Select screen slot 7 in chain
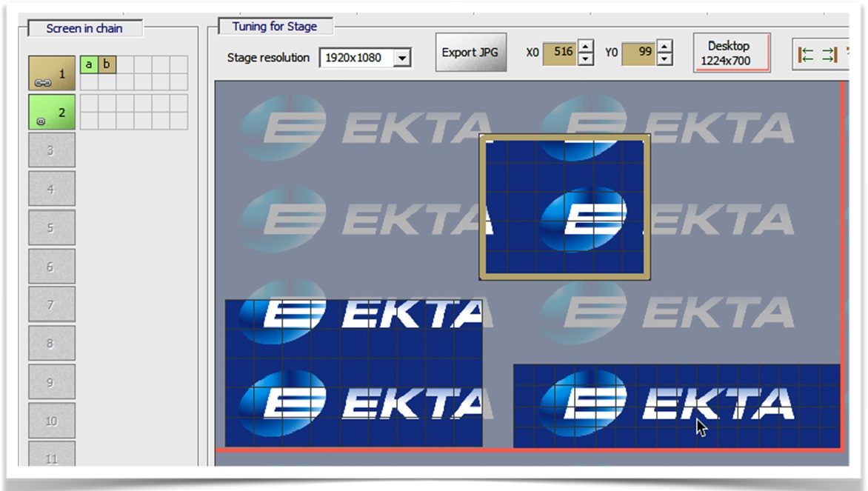868x491 pixels. [52, 304]
